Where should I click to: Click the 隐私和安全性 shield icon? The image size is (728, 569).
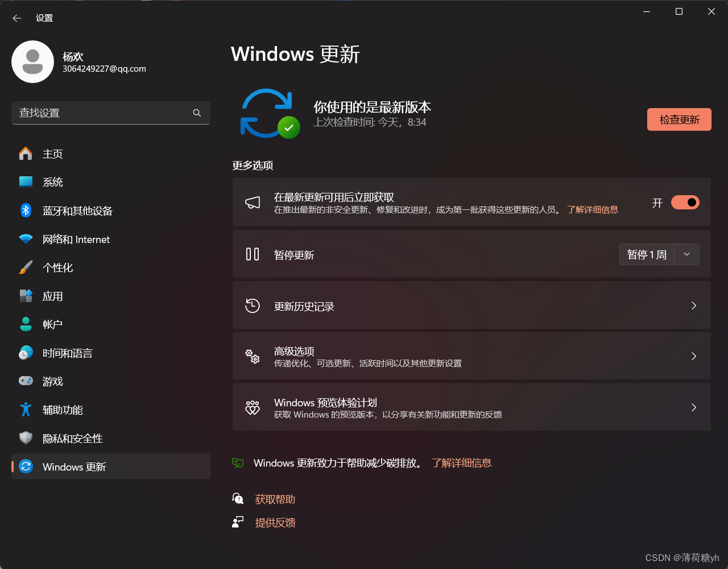[x=26, y=438]
